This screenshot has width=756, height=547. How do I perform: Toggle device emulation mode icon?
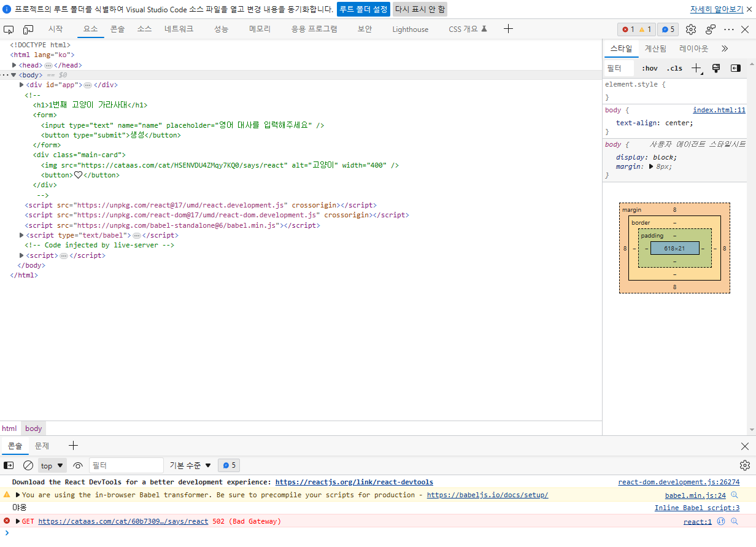(x=28, y=29)
